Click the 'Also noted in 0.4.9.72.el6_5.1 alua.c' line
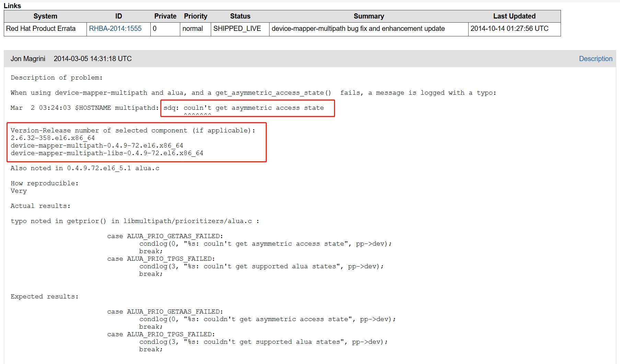 coord(85,168)
